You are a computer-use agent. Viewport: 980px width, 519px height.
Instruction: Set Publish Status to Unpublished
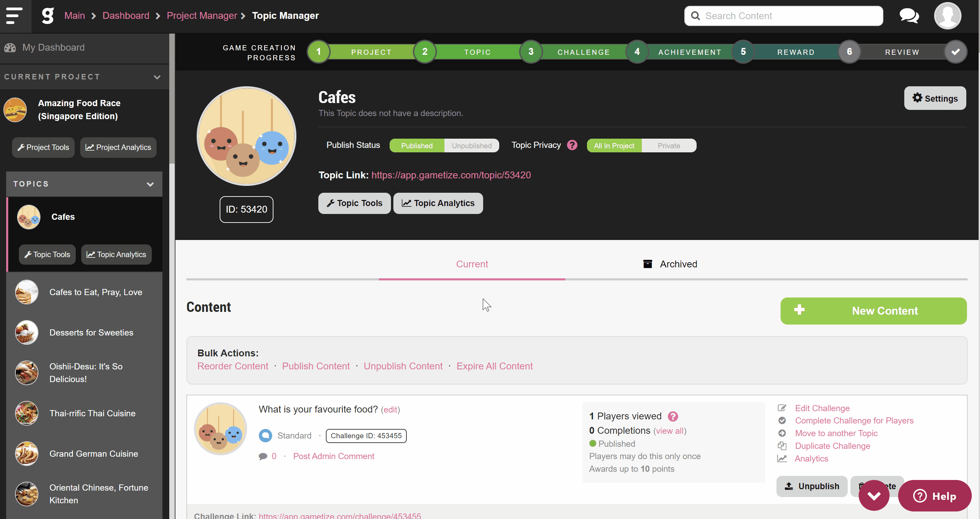[x=472, y=145]
